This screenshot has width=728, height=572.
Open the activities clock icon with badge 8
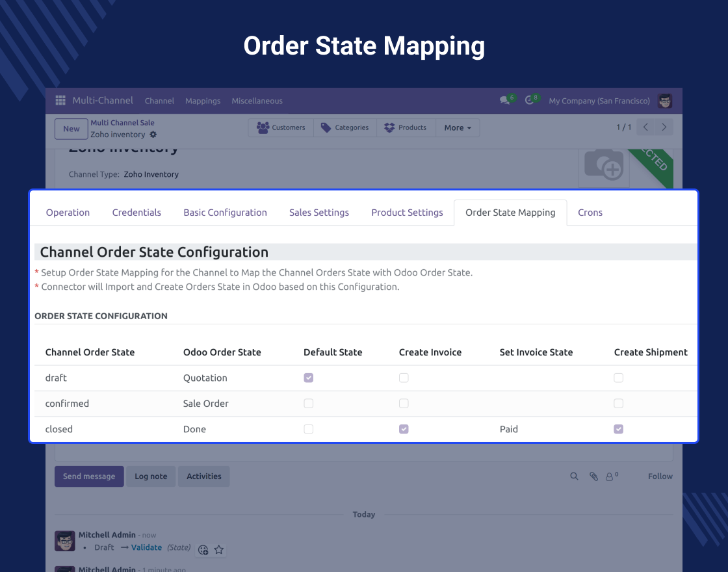[529, 100]
